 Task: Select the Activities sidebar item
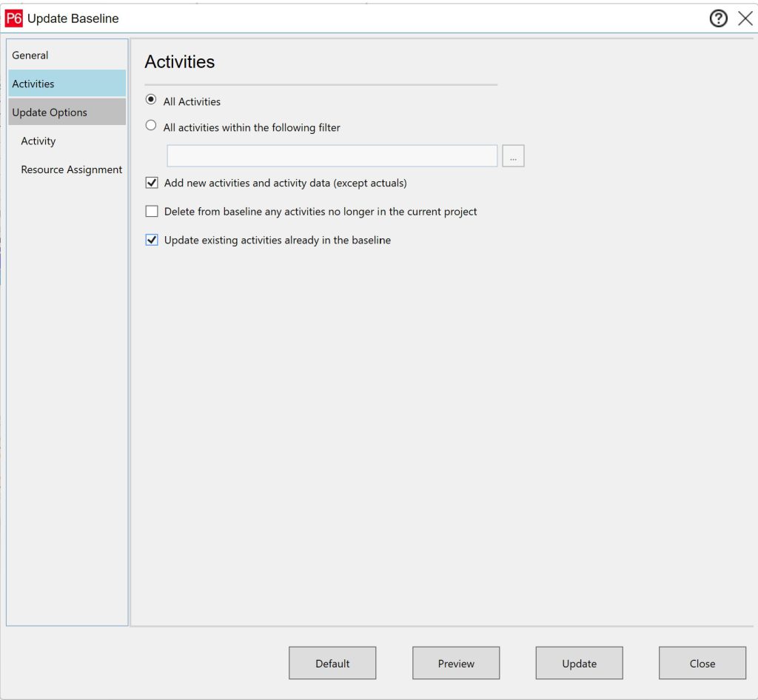coord(67,84)
